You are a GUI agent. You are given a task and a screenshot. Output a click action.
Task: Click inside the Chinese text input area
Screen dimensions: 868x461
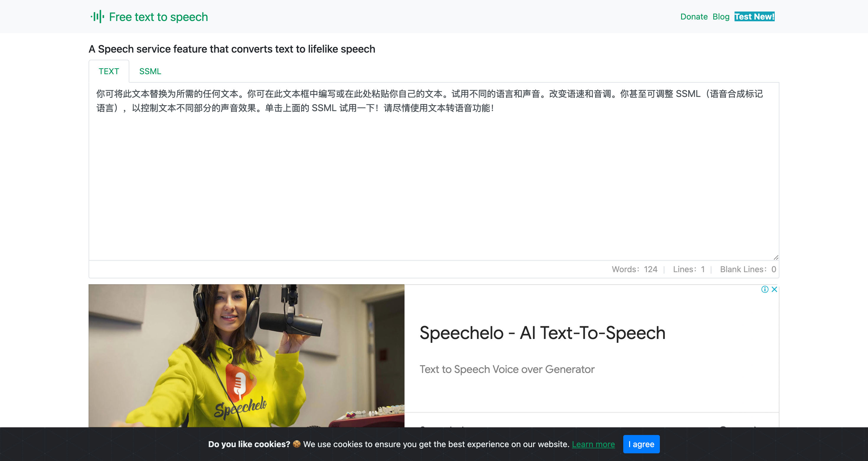click(x=434, y=171)
